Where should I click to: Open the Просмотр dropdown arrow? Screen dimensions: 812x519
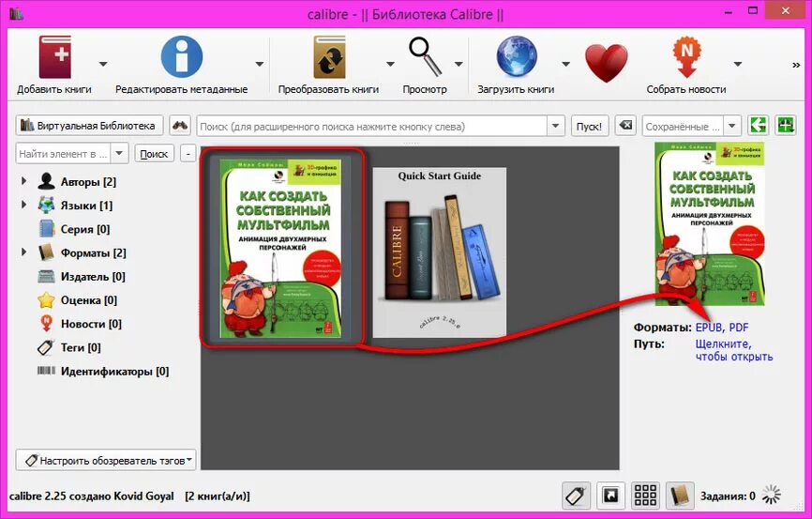(x=459, y=65)
